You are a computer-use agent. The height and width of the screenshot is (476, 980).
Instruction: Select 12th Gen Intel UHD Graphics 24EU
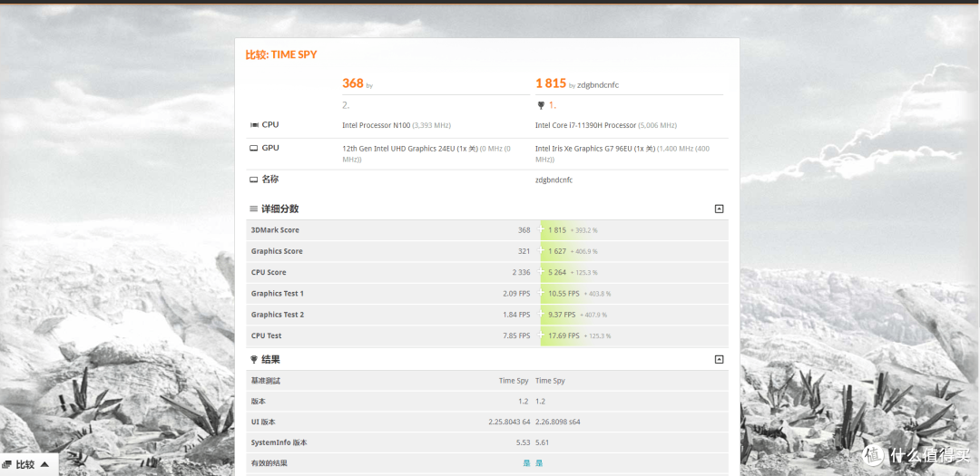point(397,149)
